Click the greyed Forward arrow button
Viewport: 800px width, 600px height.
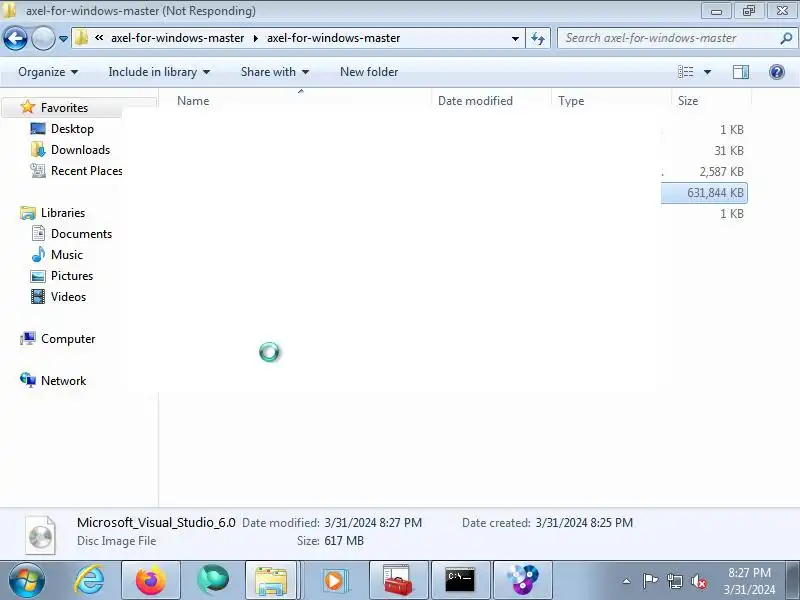[x=43, y=38]
